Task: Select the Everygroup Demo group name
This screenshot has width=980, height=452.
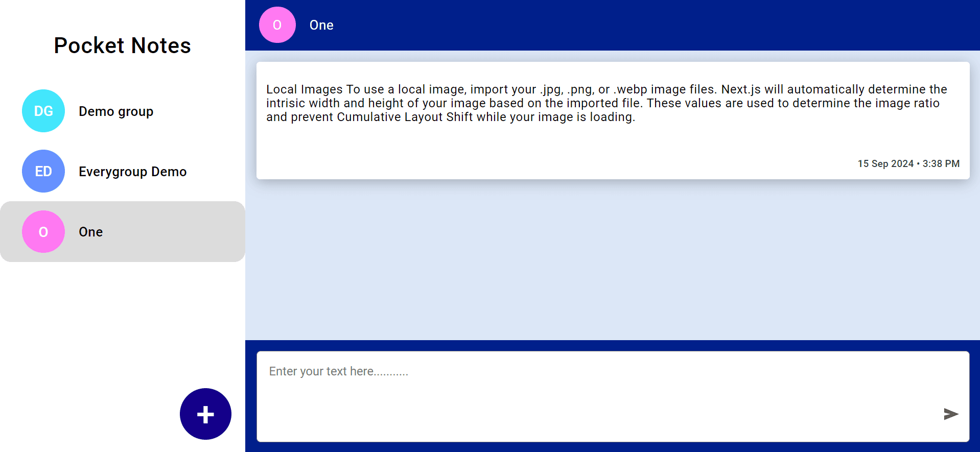Action: coord(132,172)
